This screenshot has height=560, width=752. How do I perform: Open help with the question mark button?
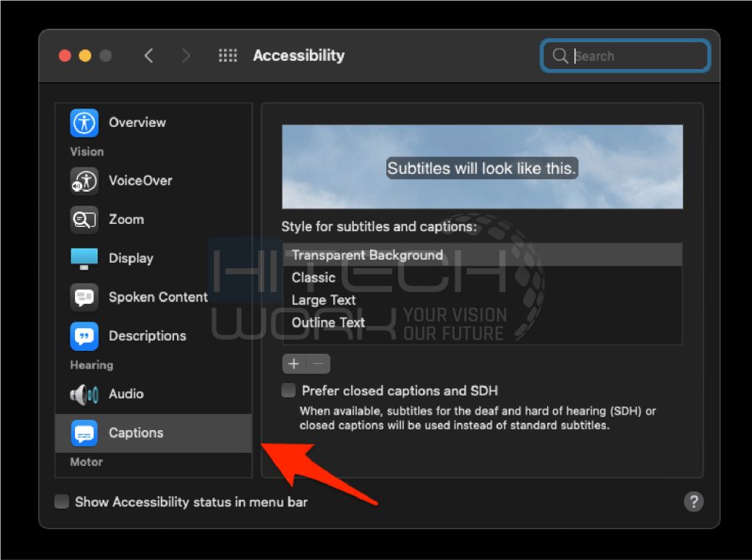click(x=693, y=502)
